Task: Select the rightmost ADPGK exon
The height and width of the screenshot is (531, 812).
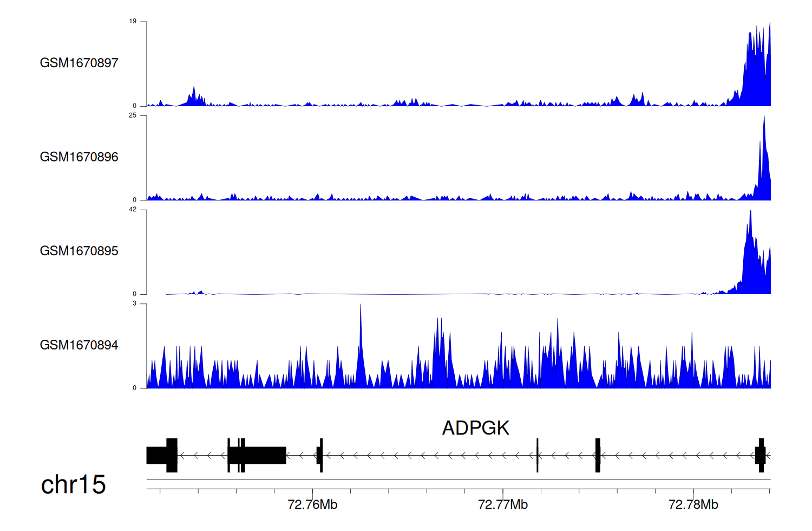Action: [761, 455]
